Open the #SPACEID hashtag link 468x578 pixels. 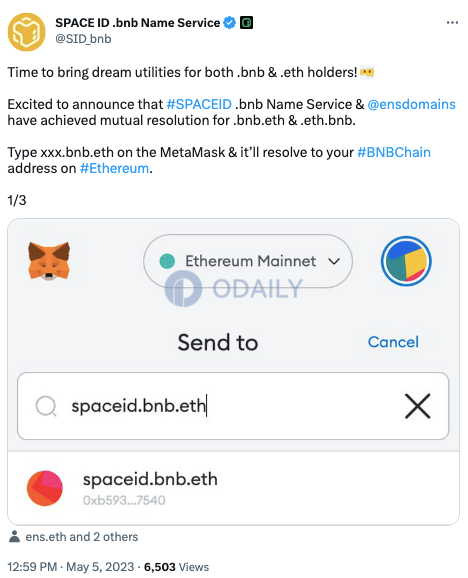199,104
